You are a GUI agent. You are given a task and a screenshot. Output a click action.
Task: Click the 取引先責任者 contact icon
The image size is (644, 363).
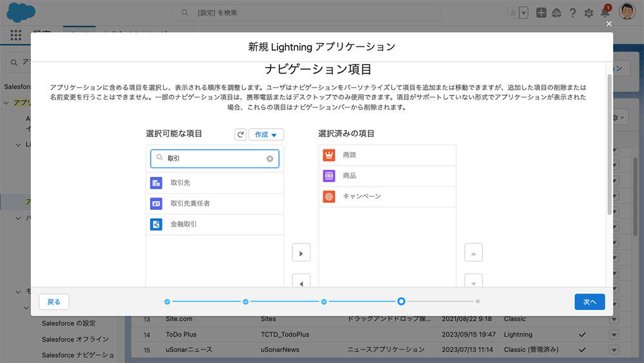click(156, 203)
